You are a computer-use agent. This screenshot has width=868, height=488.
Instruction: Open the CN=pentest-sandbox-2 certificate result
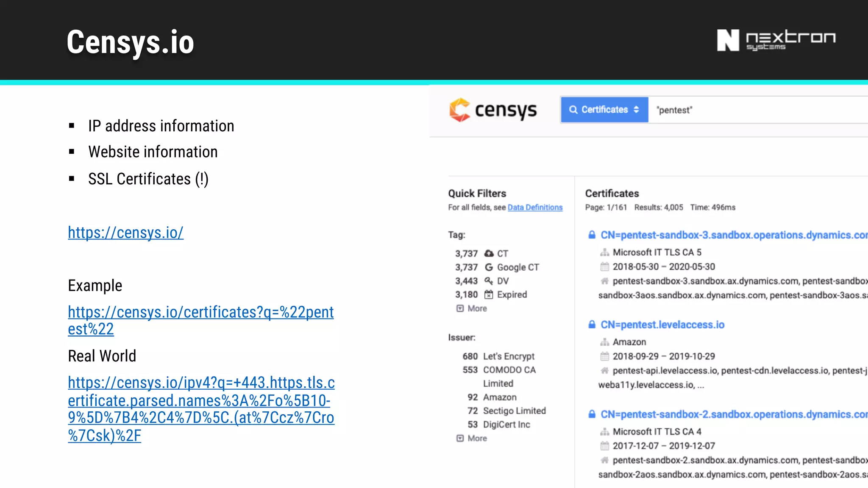(x=734, y=414)
